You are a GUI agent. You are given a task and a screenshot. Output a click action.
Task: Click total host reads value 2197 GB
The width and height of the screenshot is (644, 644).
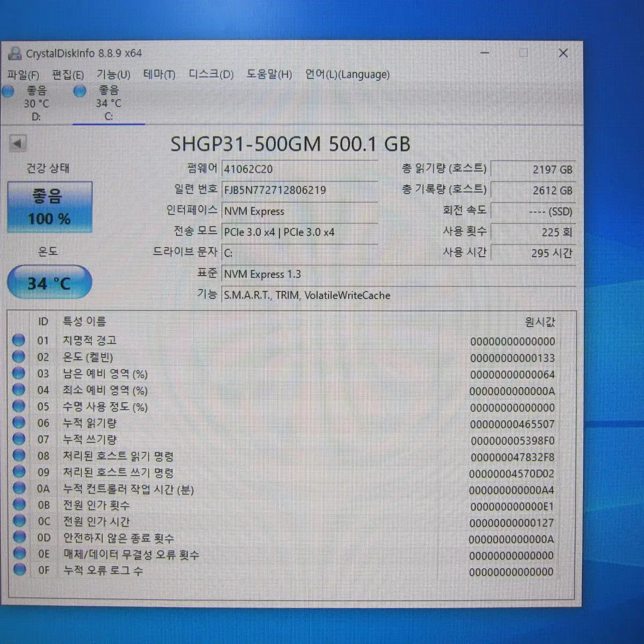533,170
